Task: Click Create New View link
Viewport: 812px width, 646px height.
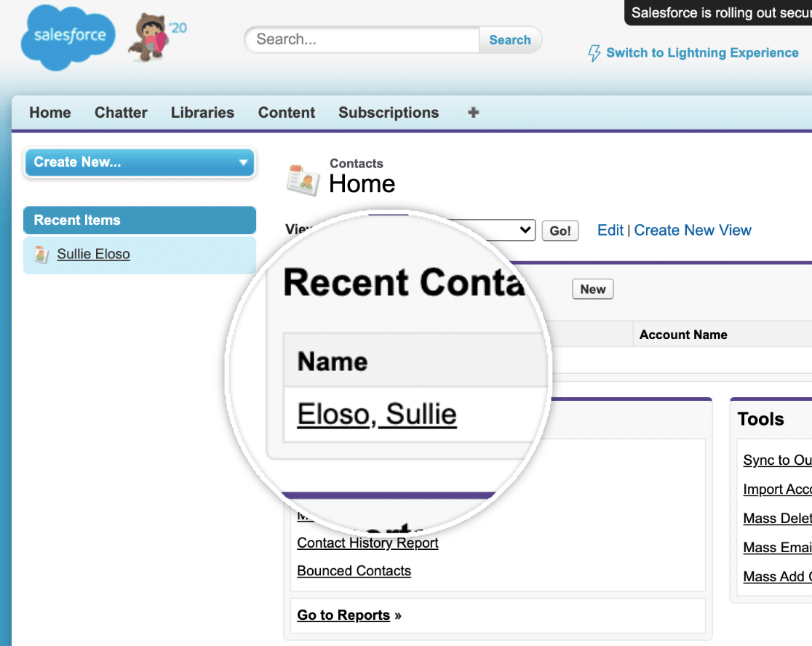Action: 693,230
